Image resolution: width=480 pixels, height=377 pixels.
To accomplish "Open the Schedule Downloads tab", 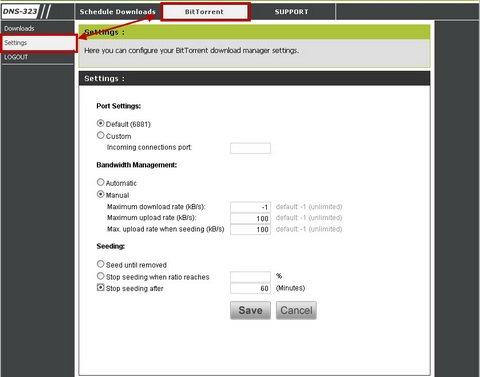I will point(117,12).
